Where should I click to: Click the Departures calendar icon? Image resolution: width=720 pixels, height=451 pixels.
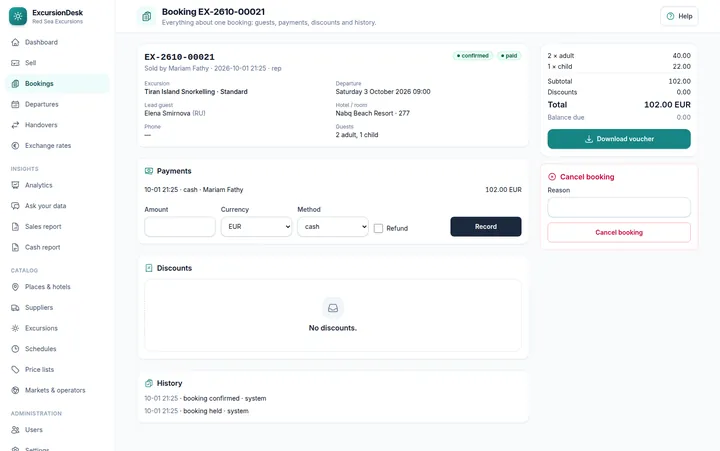point(15,104)
